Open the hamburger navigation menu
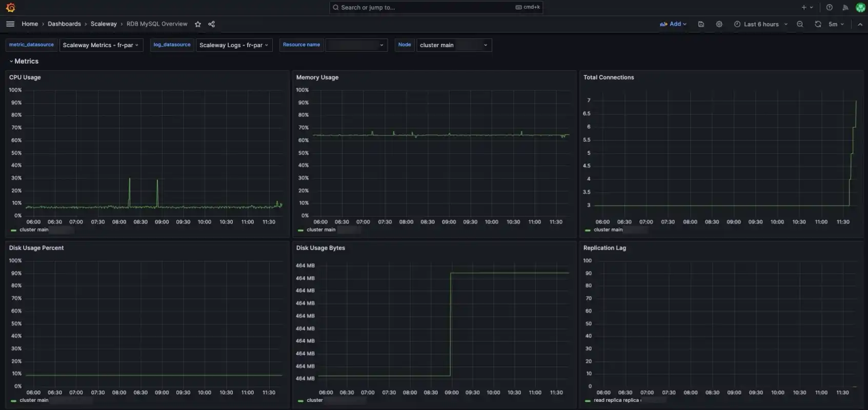 [x=10, y=24]
